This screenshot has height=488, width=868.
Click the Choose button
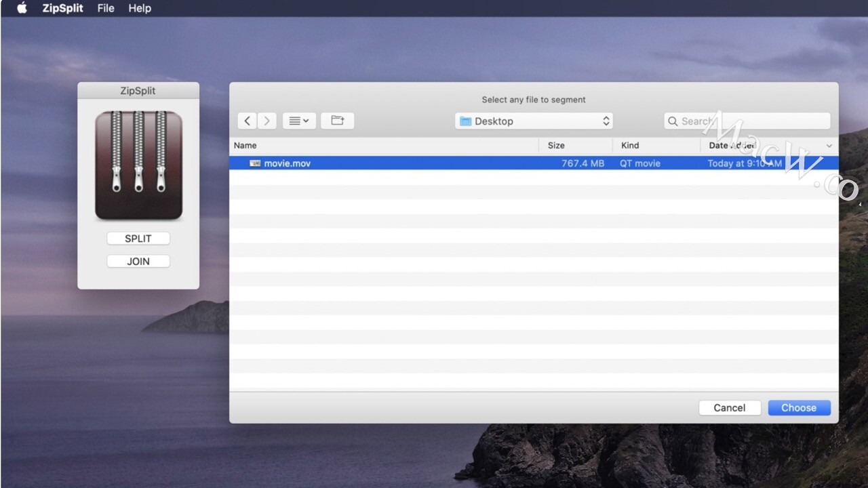click(799, 408)
